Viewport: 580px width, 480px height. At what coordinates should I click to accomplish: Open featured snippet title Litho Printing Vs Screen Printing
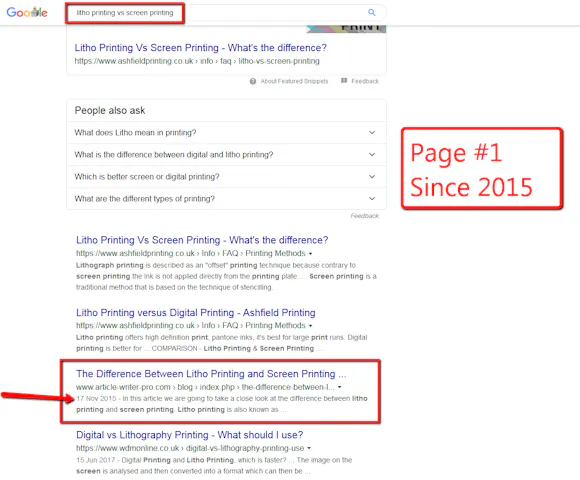pyautogui.click(x=200, y=48)
